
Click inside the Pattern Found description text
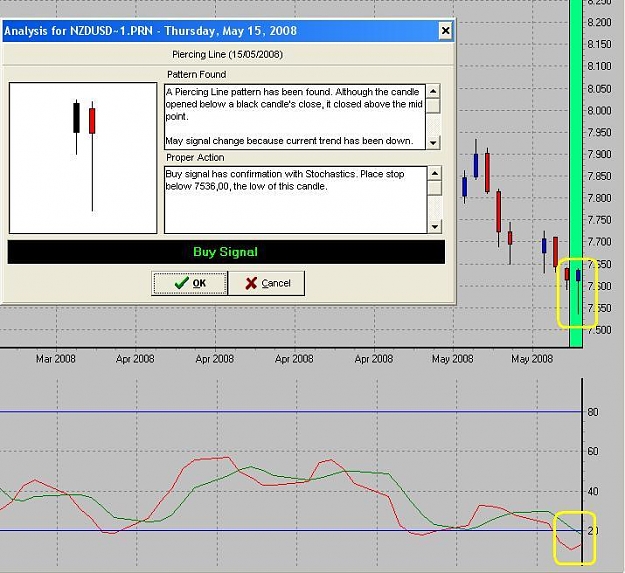(x=295, y=117)
